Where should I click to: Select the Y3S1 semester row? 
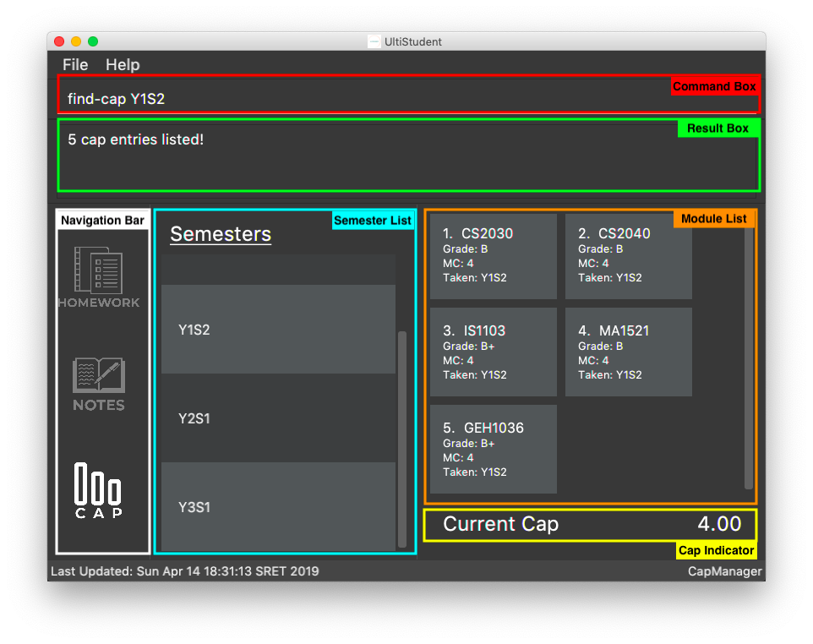278,506
